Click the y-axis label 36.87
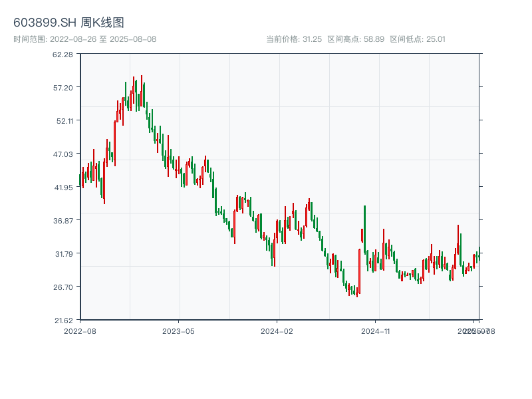The width and height of the screenshot is (532, 399). (63, 221)
